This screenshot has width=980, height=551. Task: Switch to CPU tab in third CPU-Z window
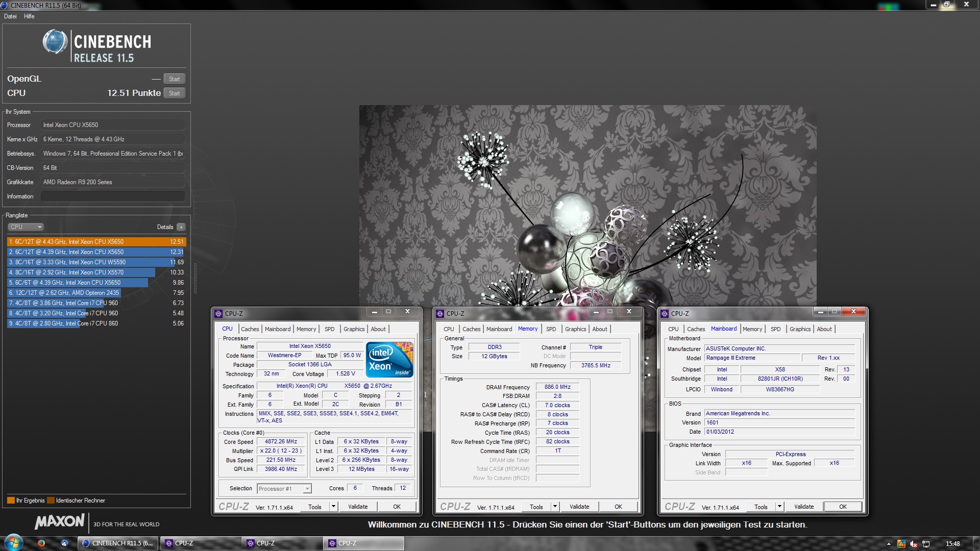[673, 329]
